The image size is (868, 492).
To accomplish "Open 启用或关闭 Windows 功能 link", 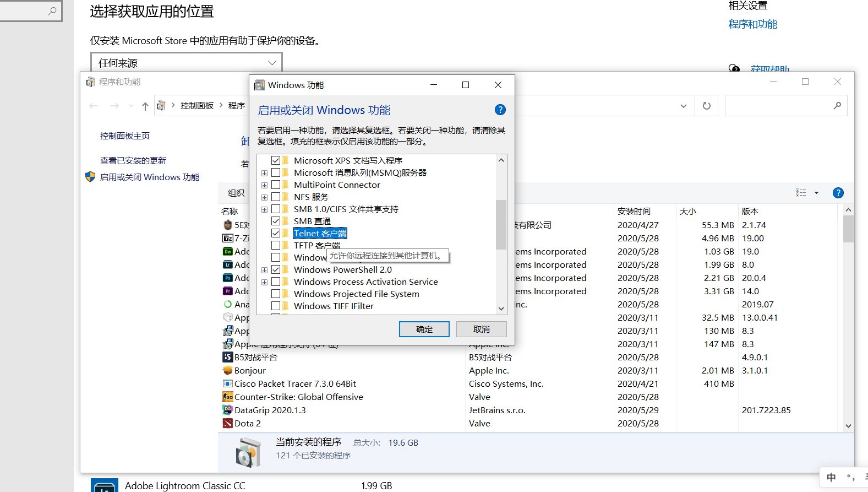I will point(150,177).
